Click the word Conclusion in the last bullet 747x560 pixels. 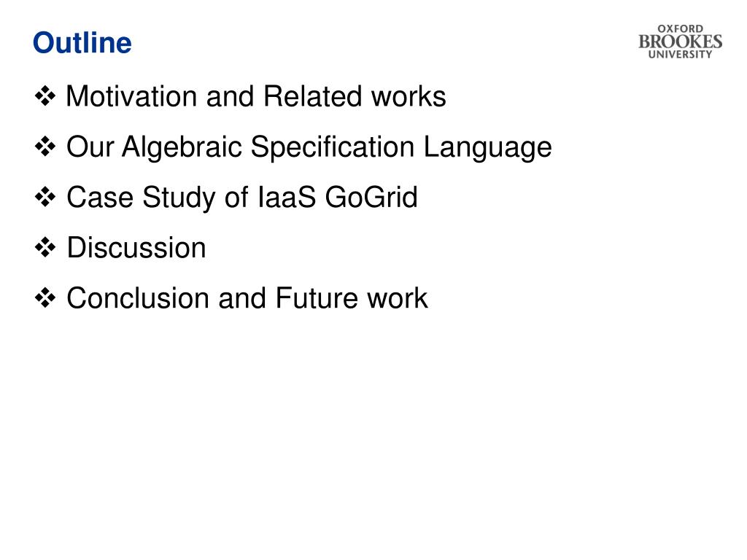(138, 298)
